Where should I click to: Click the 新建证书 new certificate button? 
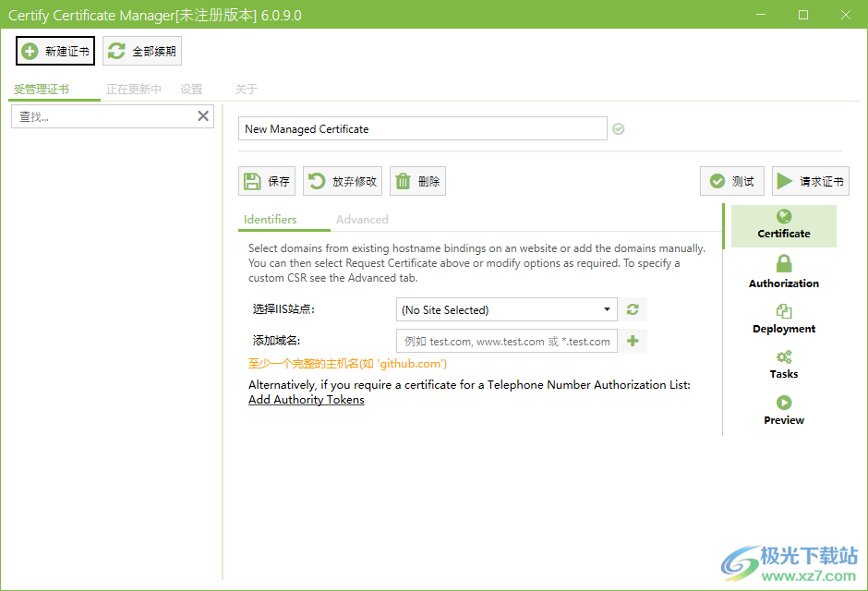tap(55, 51)
